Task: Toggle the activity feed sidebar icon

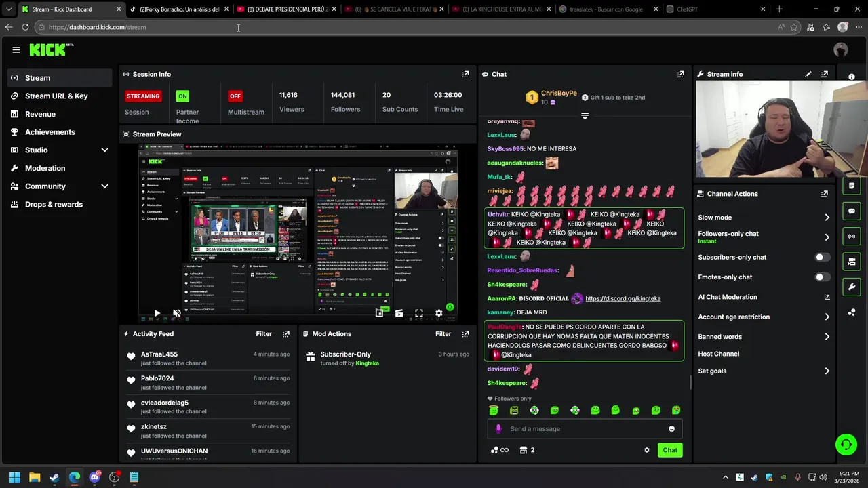Action: click(852, 186)
